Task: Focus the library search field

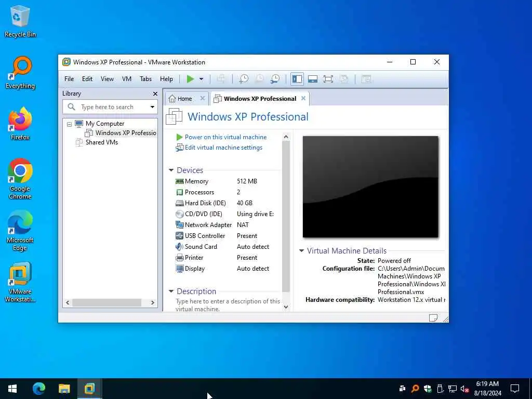Action: pyautogui.click(x=107, y=107)
